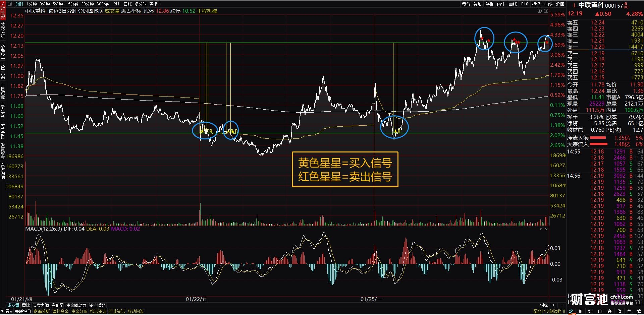Toggle the left sidebar panel icon

[9, 4]
